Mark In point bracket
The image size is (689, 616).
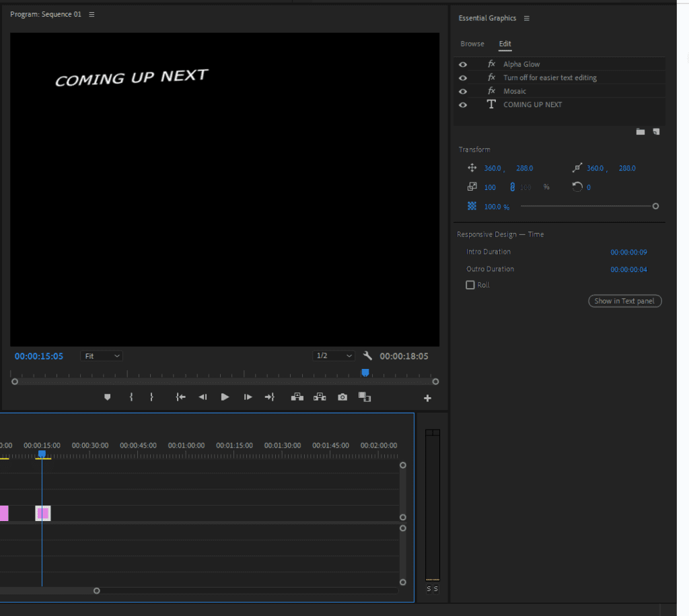[x=131, y=397]
